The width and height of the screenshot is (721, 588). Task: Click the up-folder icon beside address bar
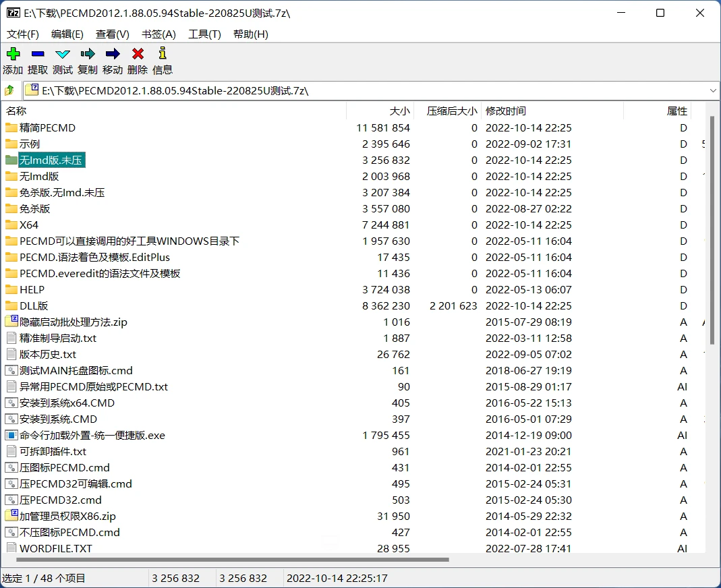tap(9, 90)
